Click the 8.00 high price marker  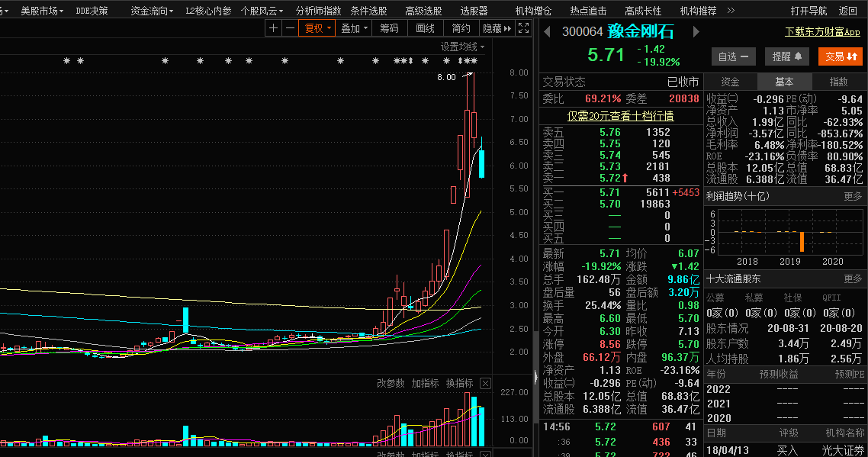446,77
